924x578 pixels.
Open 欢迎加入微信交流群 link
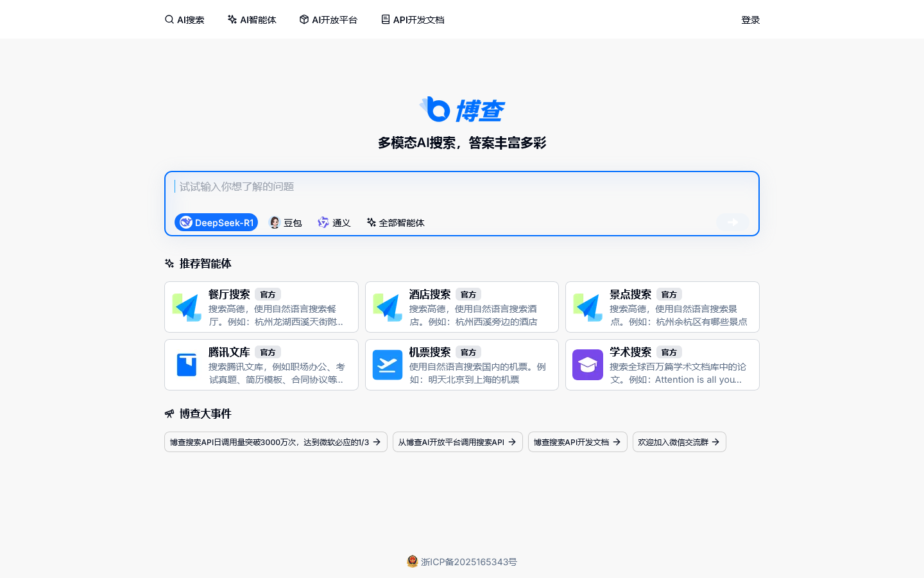pyautogui.click(x=680, y=442)
